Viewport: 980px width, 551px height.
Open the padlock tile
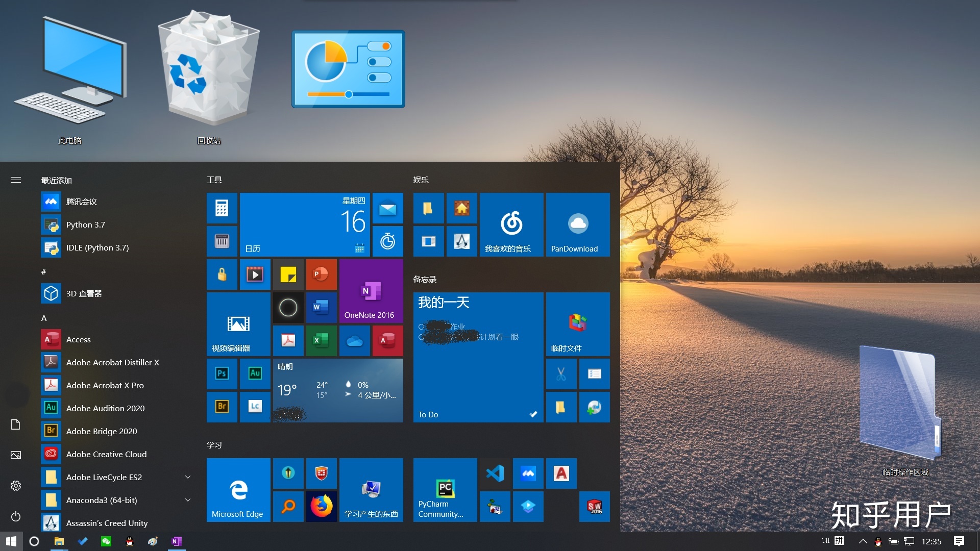[x=222, y=274]
